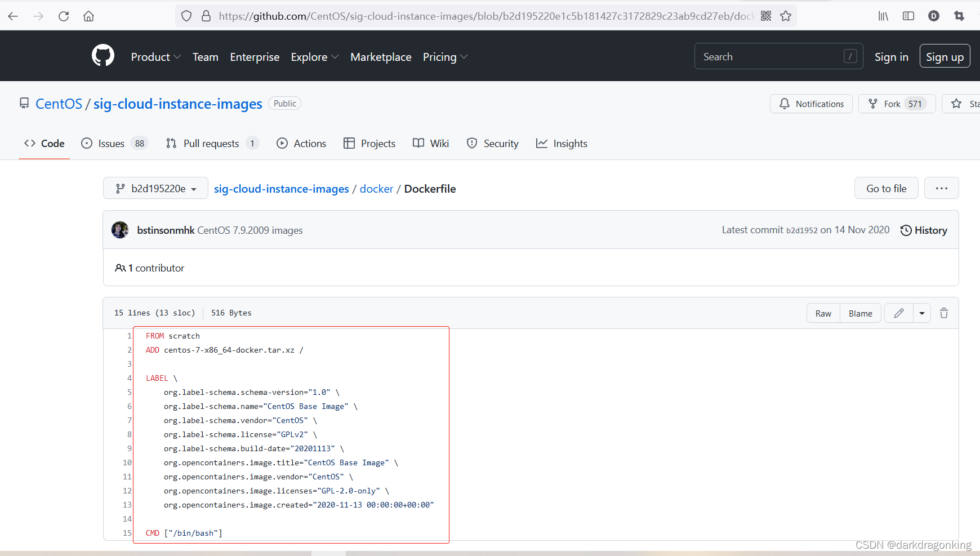Image resolution: width=980 pixels, height=556 pixels.
Task: Go back using the browser back arrow
Action: 13,16
